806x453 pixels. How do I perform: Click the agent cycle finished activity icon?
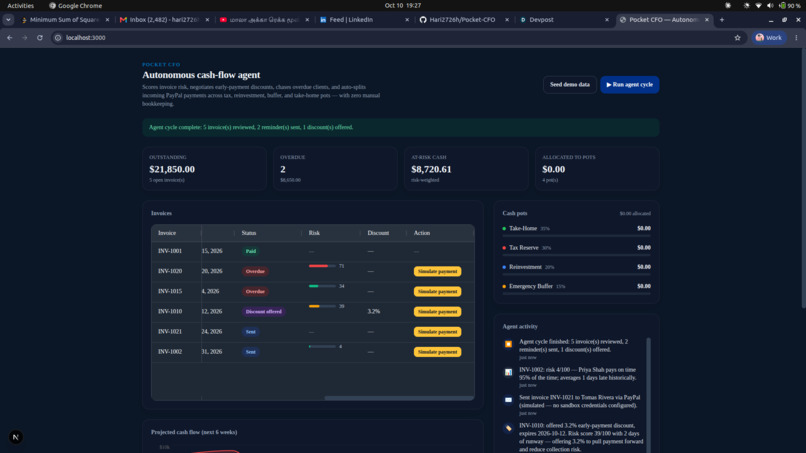point(508,344)
